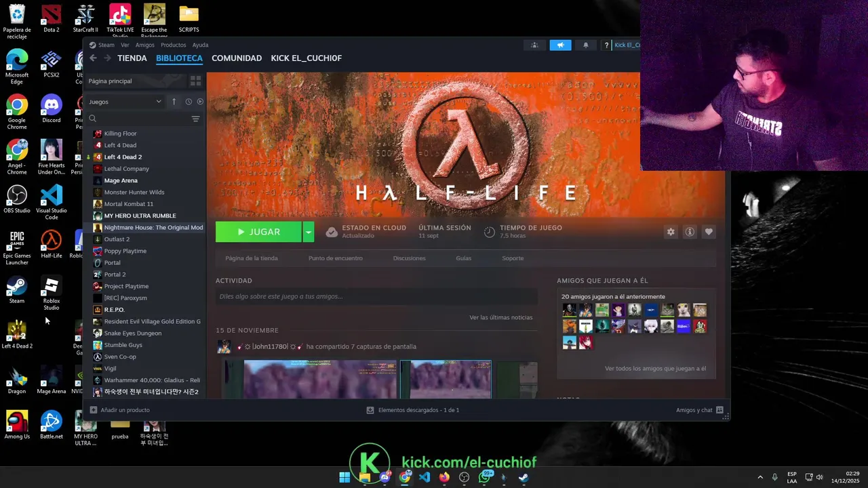868x488 pixels.
Task: Show Half-Life game info icon
Action: (690, 232)
